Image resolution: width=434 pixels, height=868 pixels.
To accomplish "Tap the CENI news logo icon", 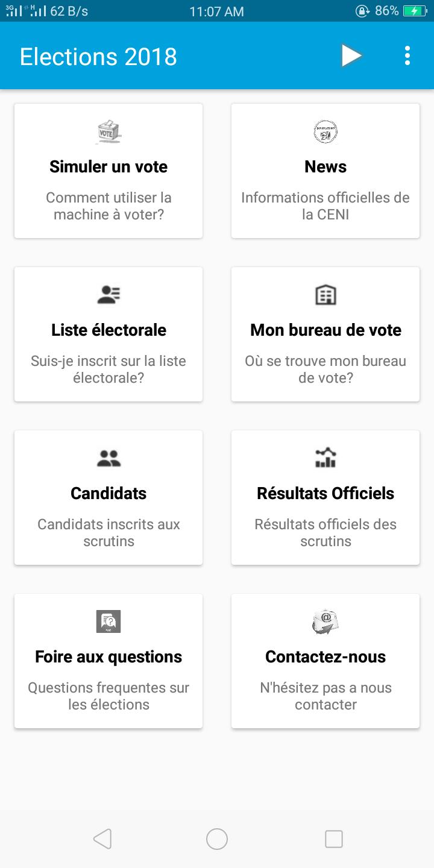I will click(x=325, y=132).
